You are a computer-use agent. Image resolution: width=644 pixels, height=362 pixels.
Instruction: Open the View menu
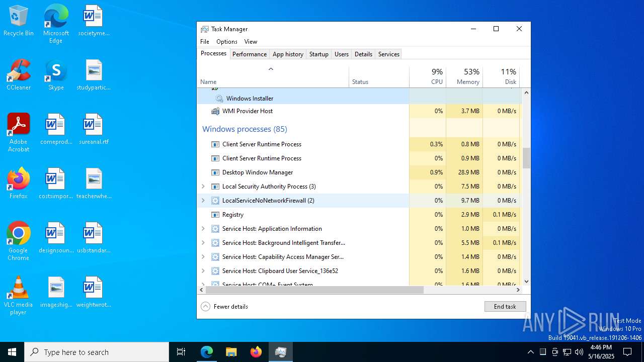click(251, 42)
